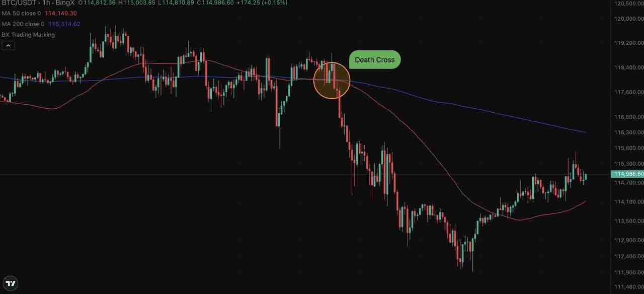
Task: Click the BTC/USDT symbol title
Action: click(18, 3)
